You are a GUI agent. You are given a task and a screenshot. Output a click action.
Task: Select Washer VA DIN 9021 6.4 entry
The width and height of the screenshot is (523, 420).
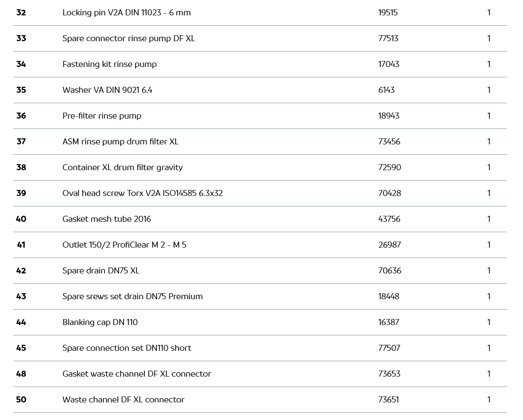coord(107,90)
